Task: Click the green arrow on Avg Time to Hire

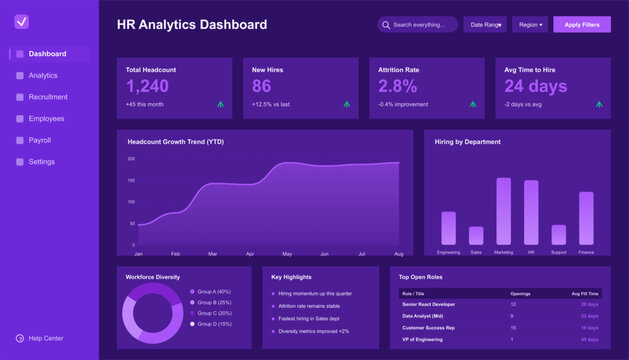Action: tap(599, 104)
